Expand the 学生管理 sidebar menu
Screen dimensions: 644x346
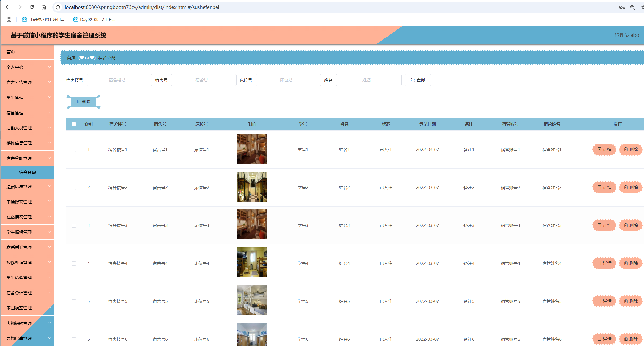click(27, 98)
